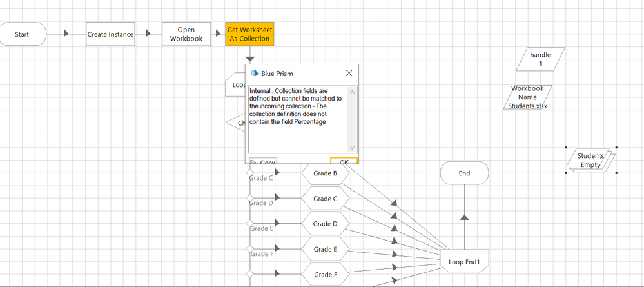Select the Grade C calculation stage
644x287 pixels.
click(x=326, y=199)
